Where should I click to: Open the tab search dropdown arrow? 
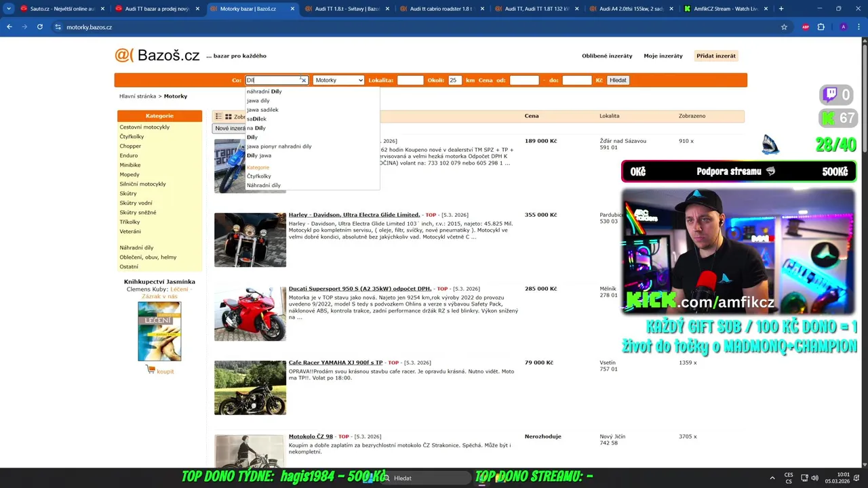[9, 9]
